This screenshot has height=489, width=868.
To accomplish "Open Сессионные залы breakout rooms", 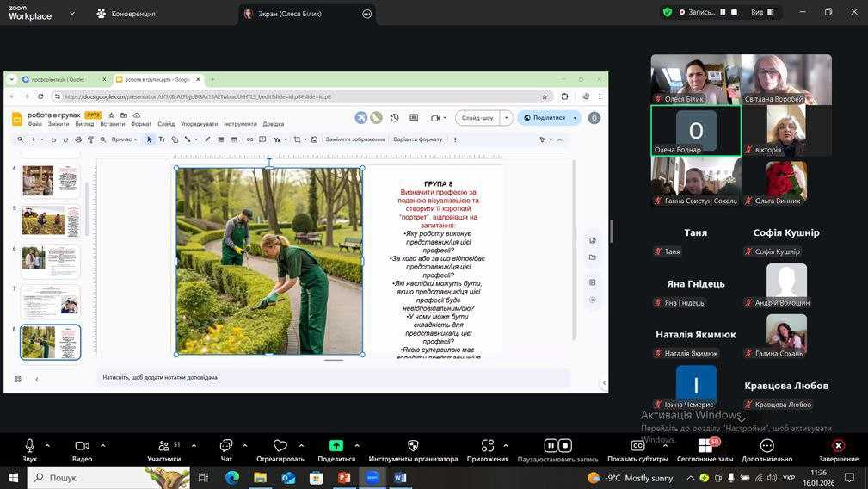I will [705, 446].
